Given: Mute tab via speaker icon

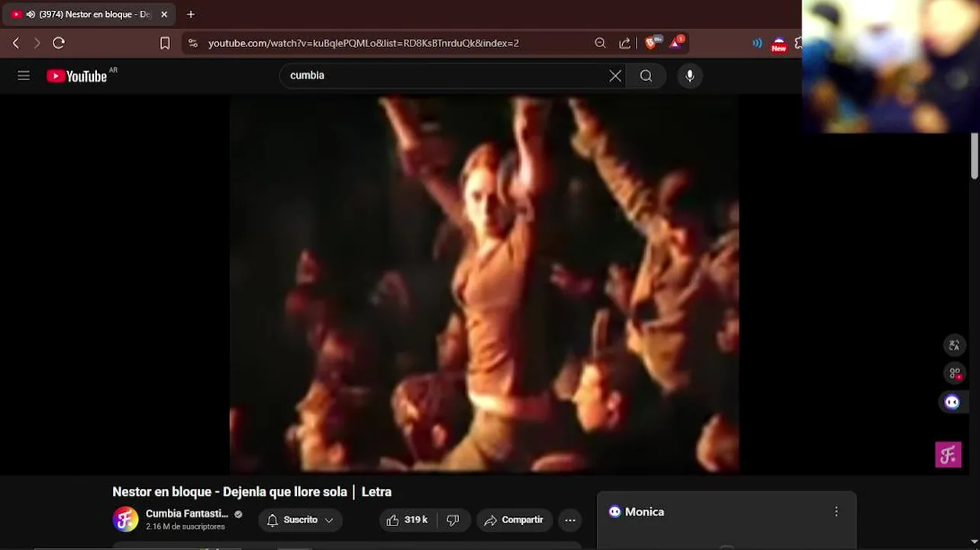Looking at the screenshot, I should 31,14.
